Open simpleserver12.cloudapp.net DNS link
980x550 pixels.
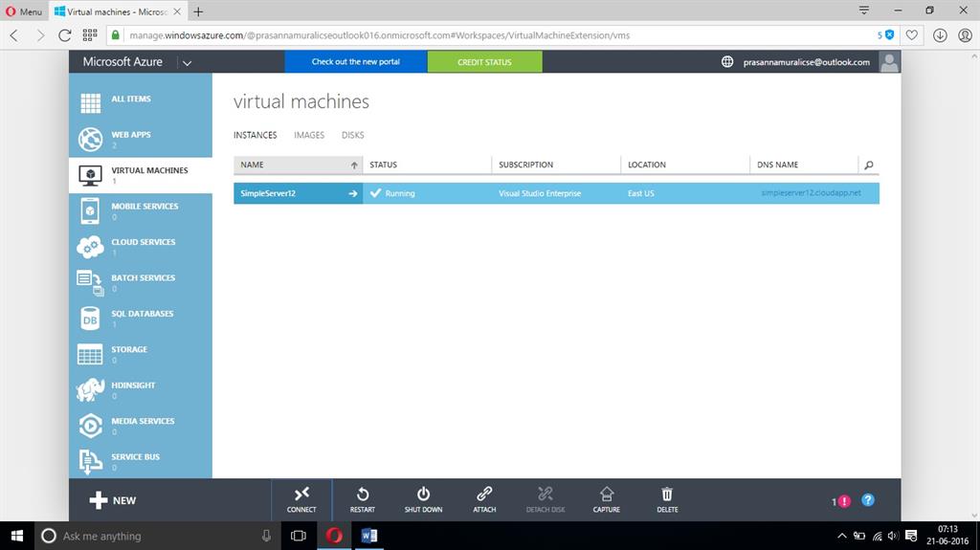[811, 193]
